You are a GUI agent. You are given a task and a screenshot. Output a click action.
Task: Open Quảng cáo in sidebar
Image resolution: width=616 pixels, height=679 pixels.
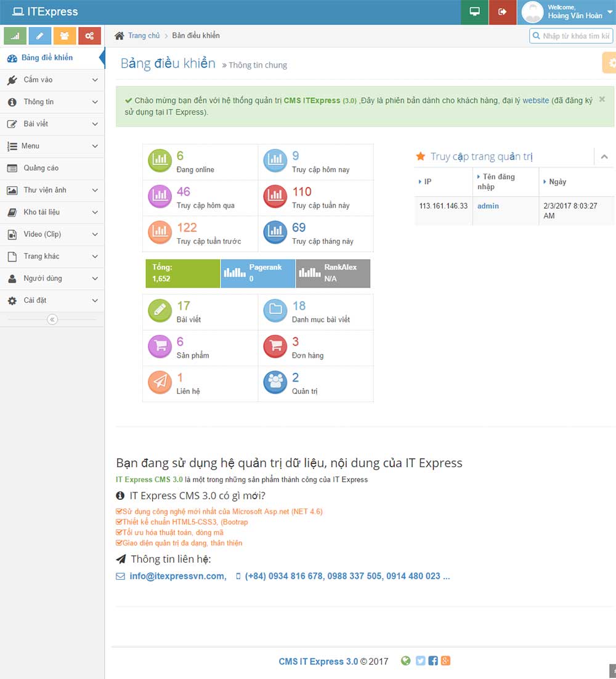[x=52, y=168]
